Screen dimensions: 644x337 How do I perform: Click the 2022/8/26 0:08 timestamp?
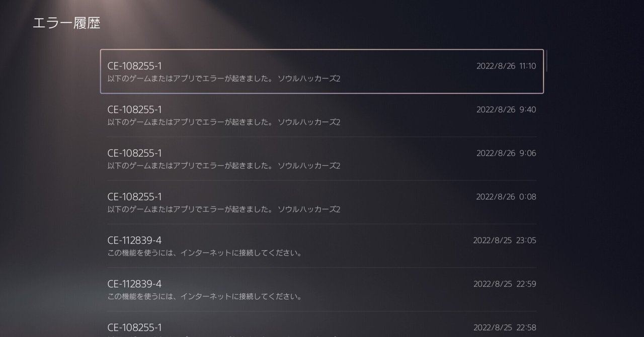[x=506, y=197]
